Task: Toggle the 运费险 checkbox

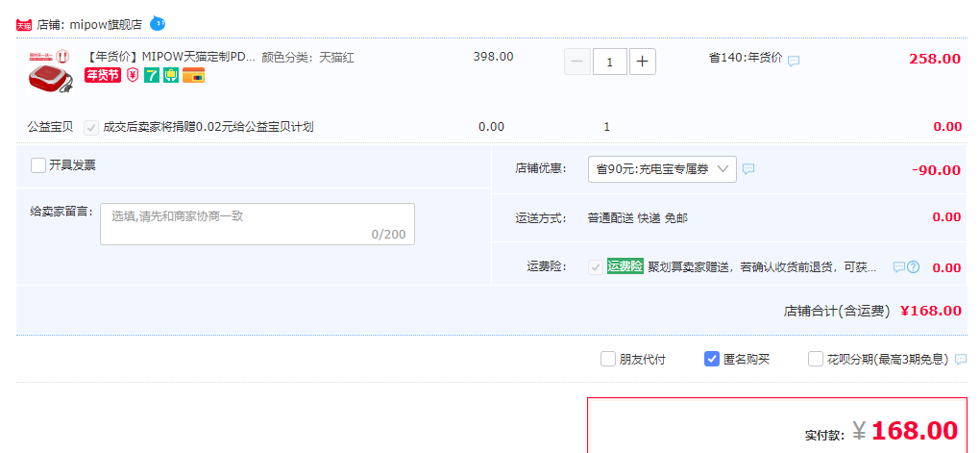Action: click(595, 267)
